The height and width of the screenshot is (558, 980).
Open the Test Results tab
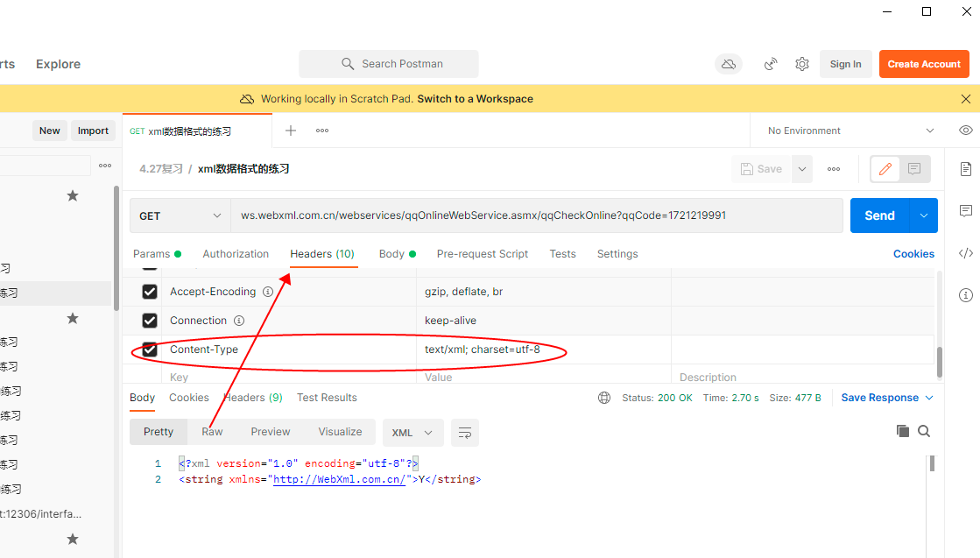click(327, 398)
